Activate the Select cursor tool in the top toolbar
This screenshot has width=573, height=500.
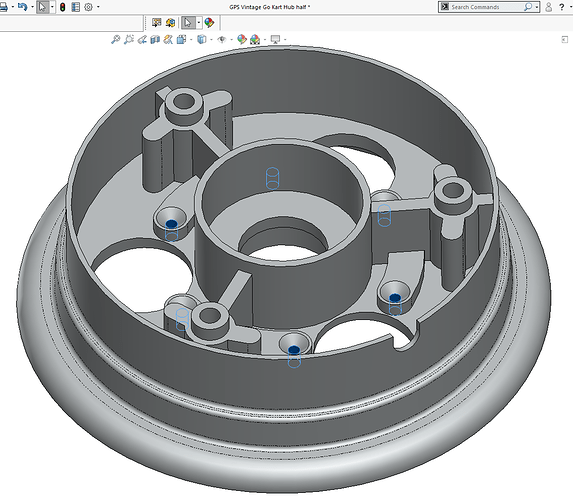tap(42, 7)
